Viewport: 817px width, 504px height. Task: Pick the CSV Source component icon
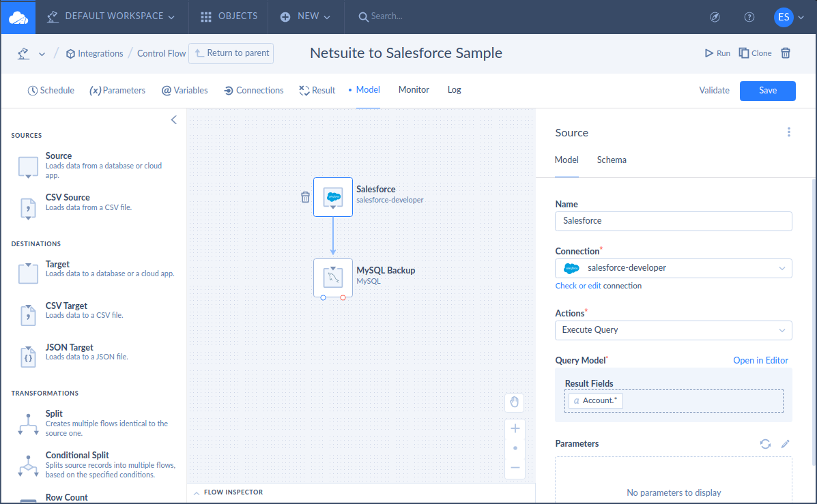coord(28,209)
